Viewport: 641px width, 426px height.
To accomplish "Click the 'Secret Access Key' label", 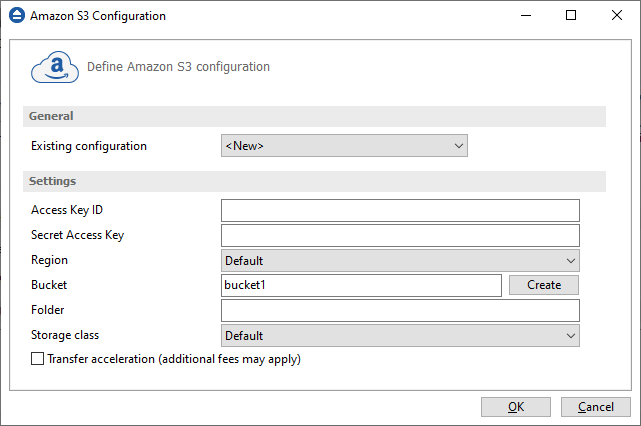I will tap(78, 235).
